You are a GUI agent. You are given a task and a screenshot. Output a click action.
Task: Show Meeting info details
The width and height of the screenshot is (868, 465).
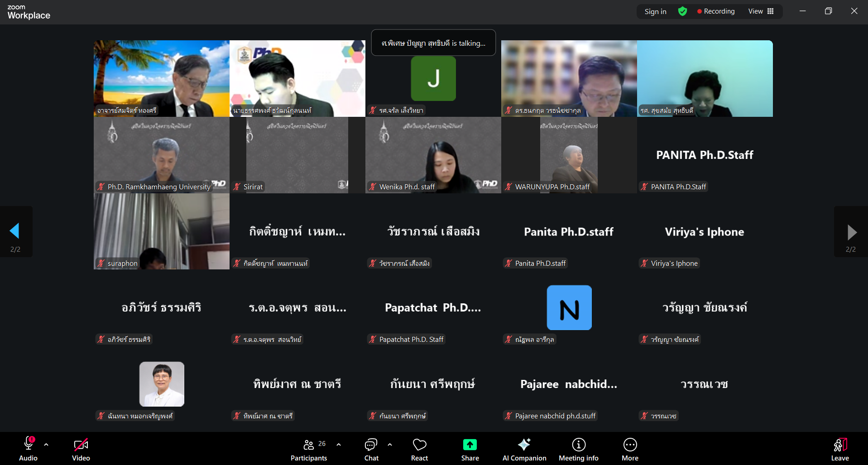coord(578,450)
